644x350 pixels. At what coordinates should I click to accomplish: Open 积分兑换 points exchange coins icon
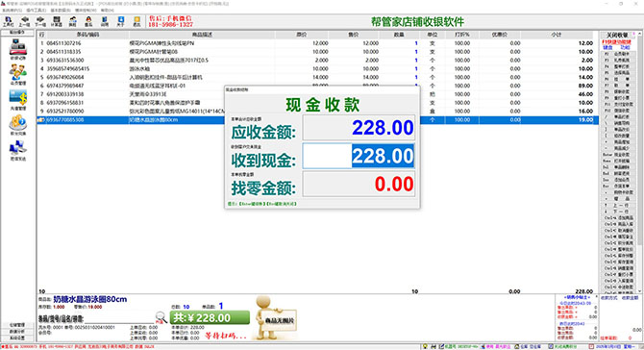click(17, 125)
